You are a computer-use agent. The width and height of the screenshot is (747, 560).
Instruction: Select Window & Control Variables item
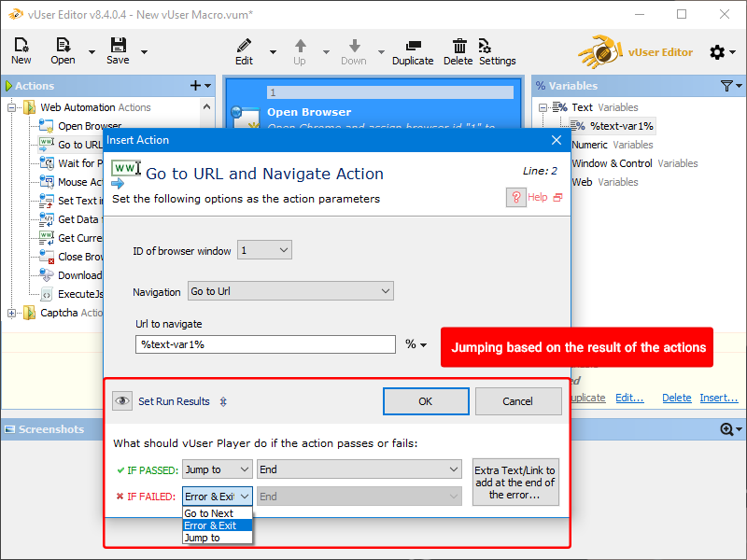(x=635, y=163)
